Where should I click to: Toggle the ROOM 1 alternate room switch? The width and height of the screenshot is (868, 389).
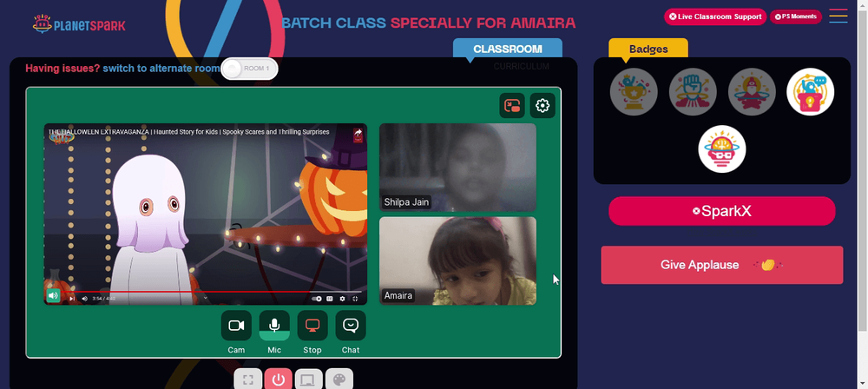[x=249, y=69]
